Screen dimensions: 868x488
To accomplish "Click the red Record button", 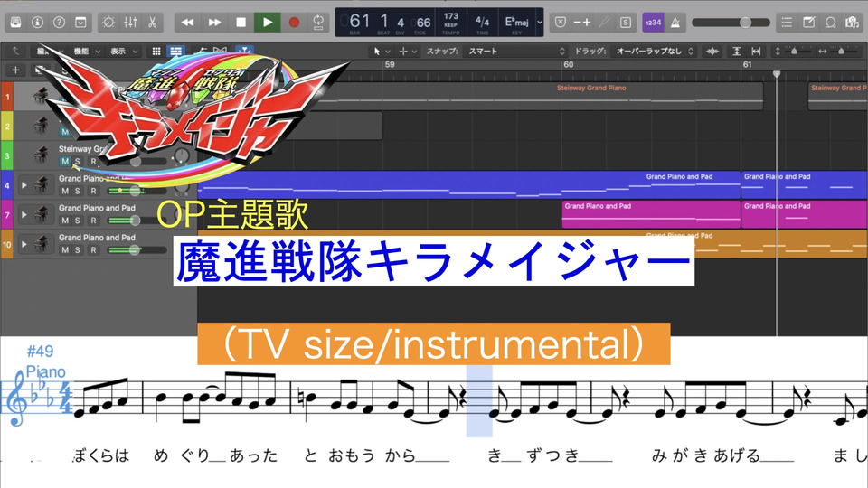I will point(294,22).
